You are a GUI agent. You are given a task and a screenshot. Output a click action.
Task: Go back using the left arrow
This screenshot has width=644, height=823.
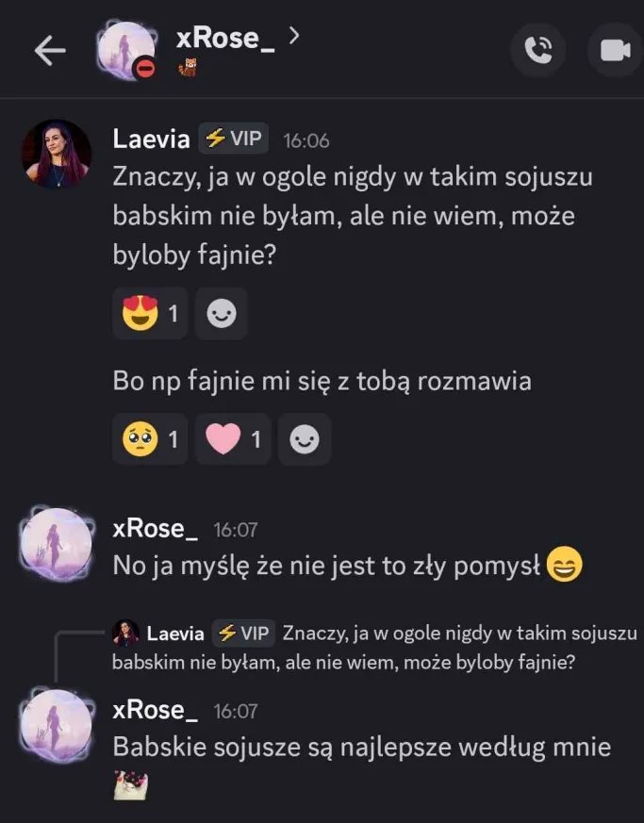pos(49,51)
